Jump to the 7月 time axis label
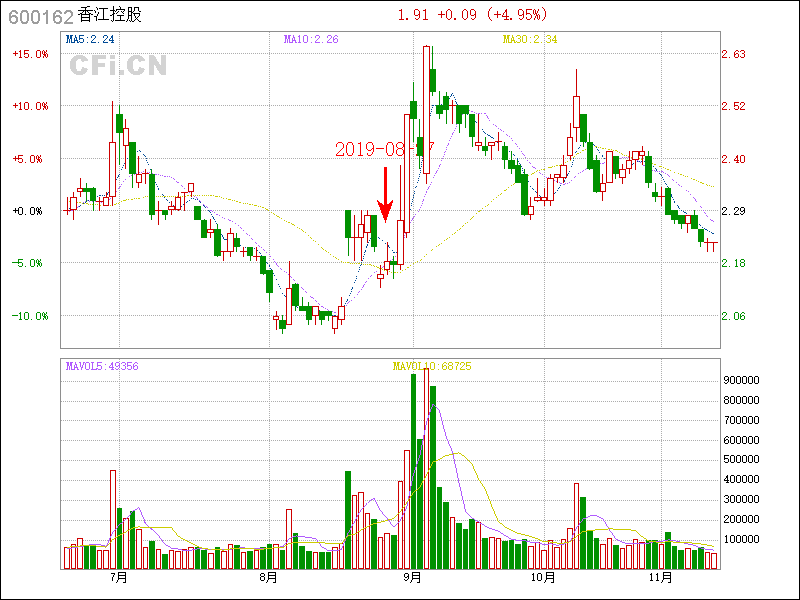This screenshot has height=600, width=800. pos(119,577)
